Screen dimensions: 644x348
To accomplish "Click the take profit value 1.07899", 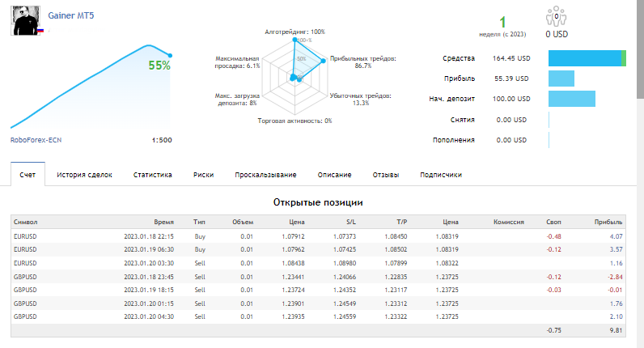I will coord(396,263).
